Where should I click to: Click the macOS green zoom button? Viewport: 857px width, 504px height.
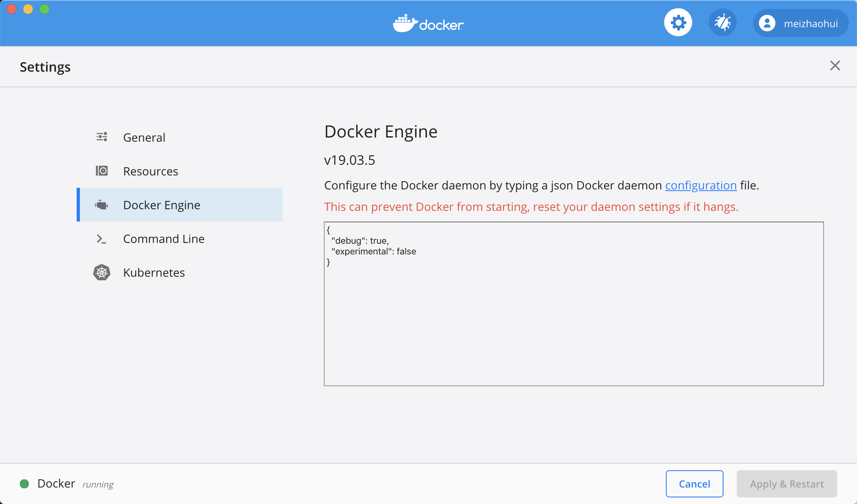click(44, 9)
